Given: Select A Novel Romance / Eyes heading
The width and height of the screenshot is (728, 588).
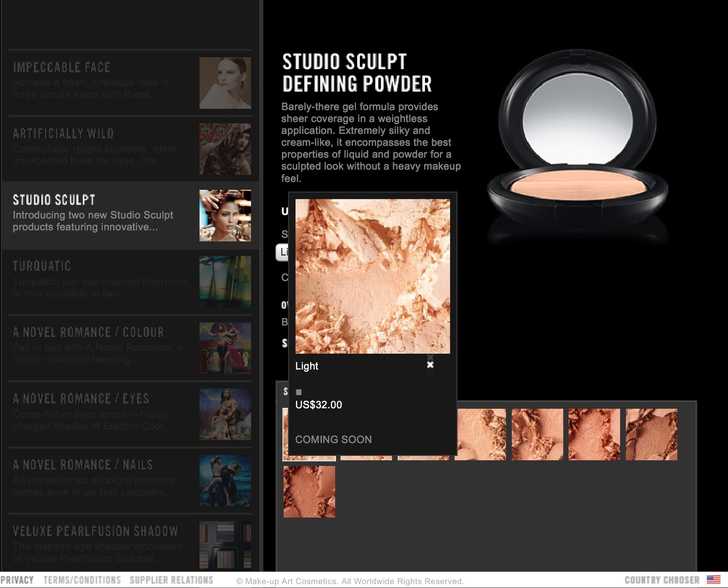Looking at the screenshot, I should click(81, 399).
